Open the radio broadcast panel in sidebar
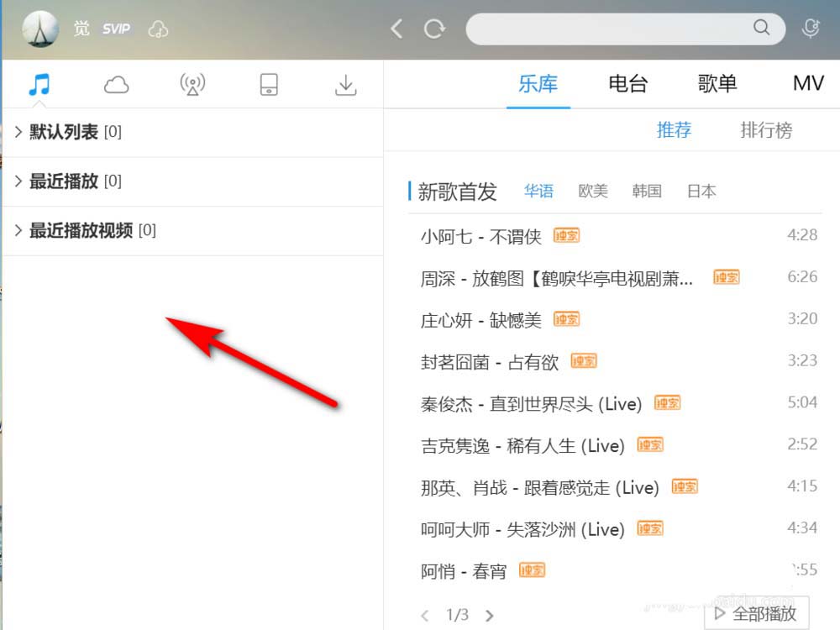840x630 pixels. click(192, 84)
